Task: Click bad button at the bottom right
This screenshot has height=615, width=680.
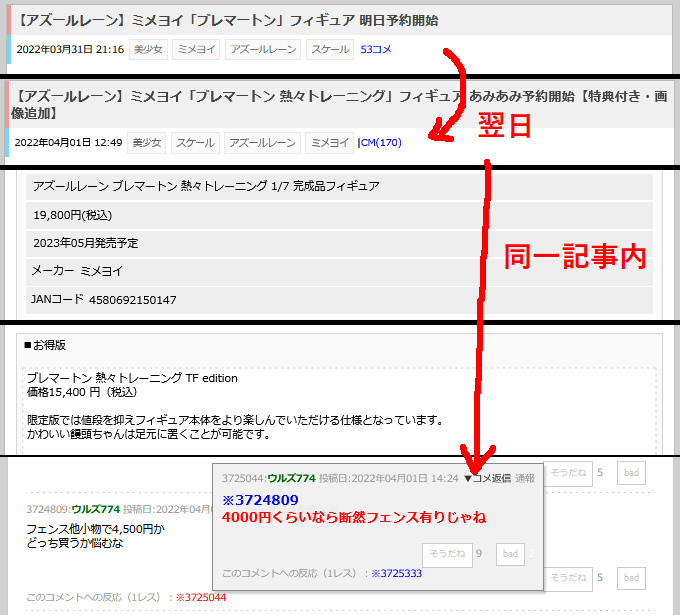Action: (631, 577)
